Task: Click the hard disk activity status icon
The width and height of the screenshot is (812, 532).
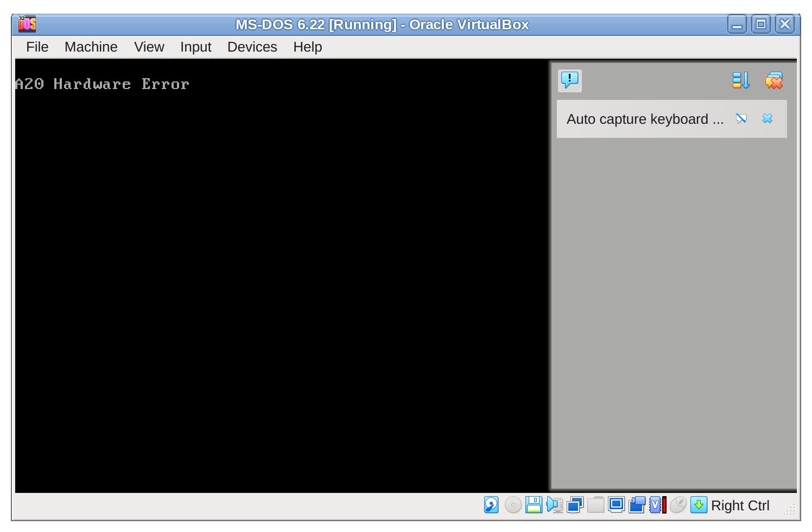Action: (x=491, y=505)
